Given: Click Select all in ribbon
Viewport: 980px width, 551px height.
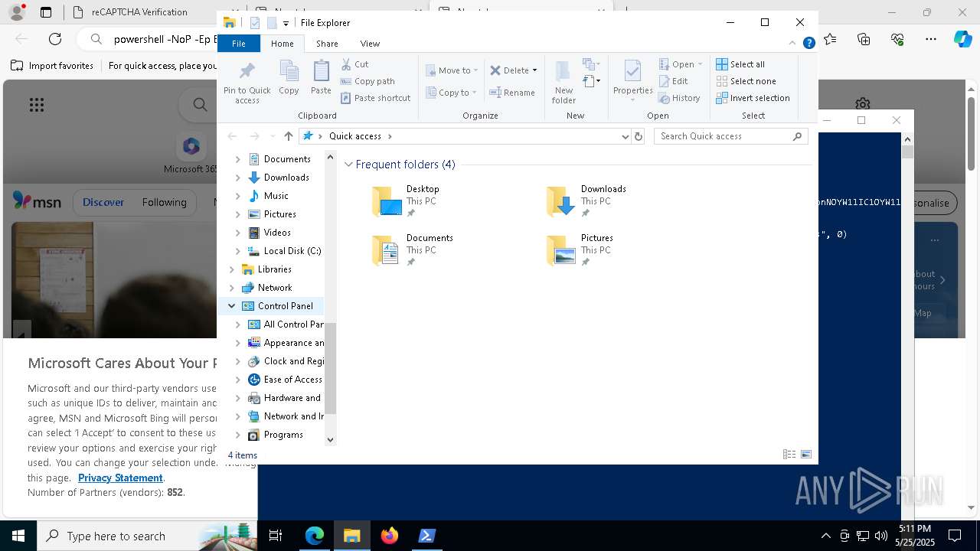Looking at the screenshot, I should pos(740,64).
